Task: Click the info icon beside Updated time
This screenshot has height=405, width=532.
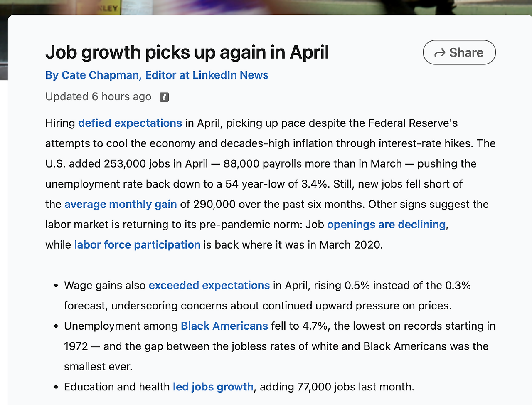Action: [x=164, y=97]
